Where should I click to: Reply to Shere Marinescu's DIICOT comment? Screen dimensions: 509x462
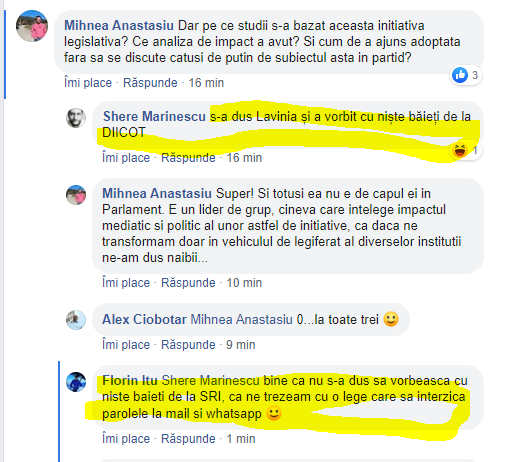pyautogui.click(x=188, y=158)
